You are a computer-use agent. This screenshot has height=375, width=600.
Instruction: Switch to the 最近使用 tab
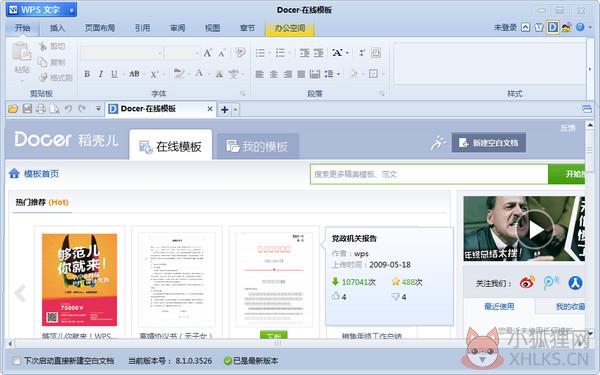499,307
